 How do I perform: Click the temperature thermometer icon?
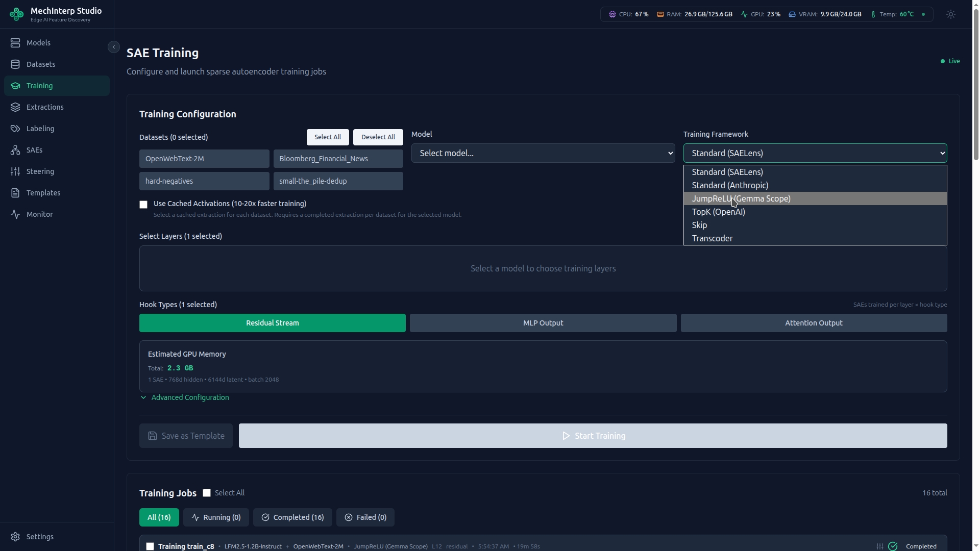click(873, 14)
